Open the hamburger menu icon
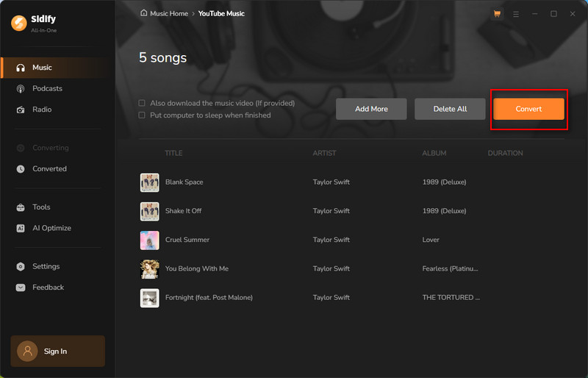Image resolution: width=588 pixels, height=378 pixels. pyautogui.click(x=516, y=14)
